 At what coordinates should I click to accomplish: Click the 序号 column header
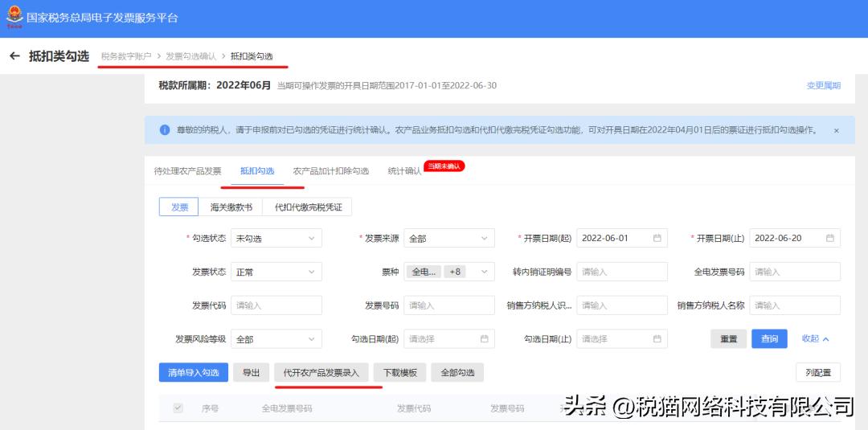(x=210, y=408)
